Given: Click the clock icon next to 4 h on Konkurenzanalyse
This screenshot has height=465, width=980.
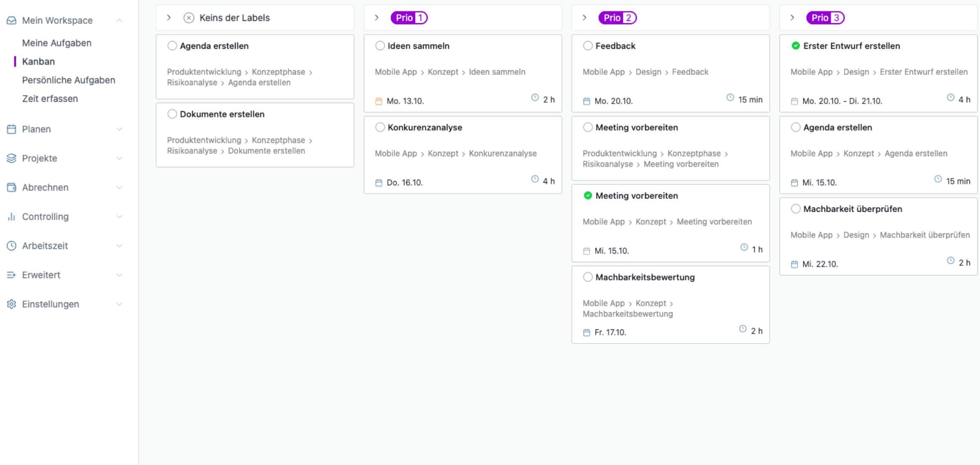Looking at the screenshot, I should (x=535, y=179).
